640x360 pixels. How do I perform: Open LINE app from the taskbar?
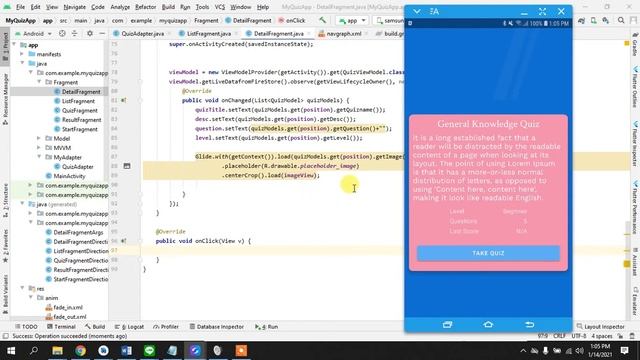149,351
